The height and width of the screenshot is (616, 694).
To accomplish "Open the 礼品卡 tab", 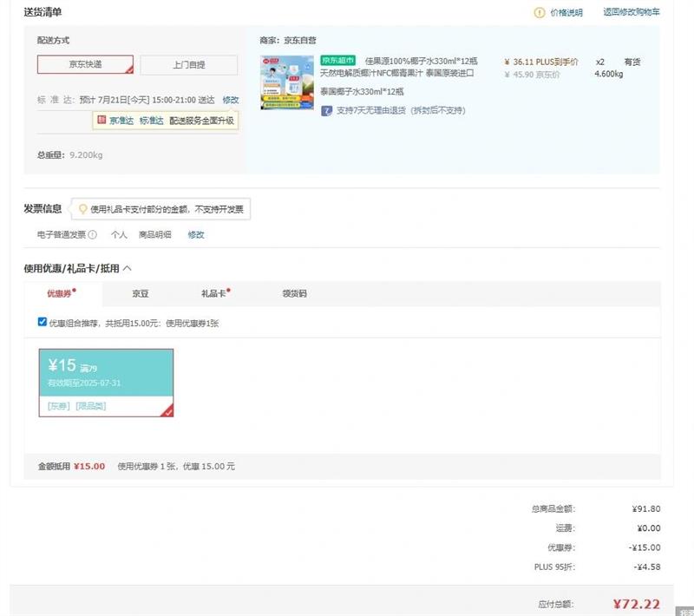I will pos(213,294).
